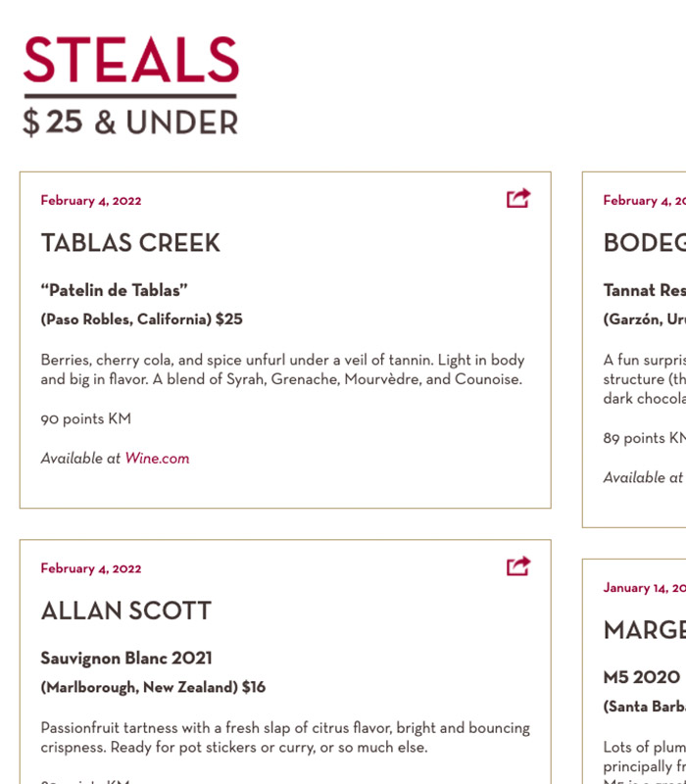Click the January 14 date label
This screenshot has width=686, height=784.
645,588
